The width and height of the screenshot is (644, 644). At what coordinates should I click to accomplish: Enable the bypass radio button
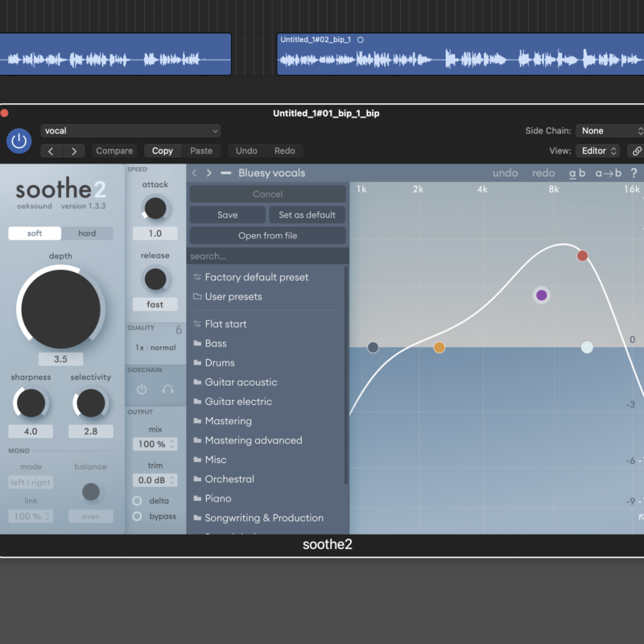137,516
